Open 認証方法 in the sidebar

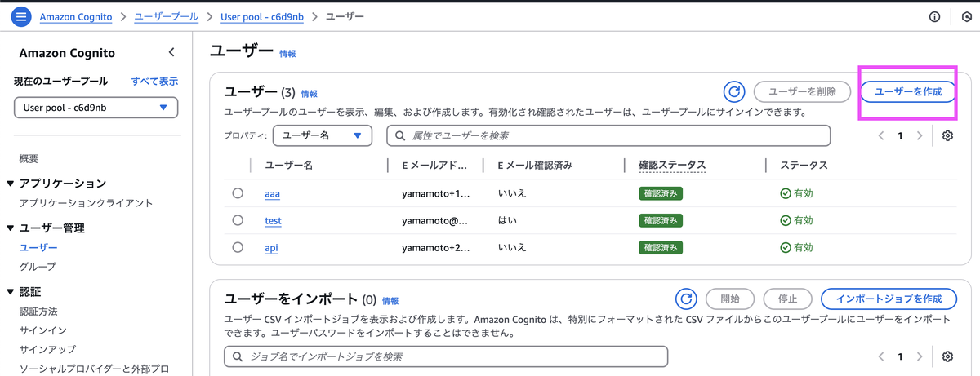click(x=38, y=312)
